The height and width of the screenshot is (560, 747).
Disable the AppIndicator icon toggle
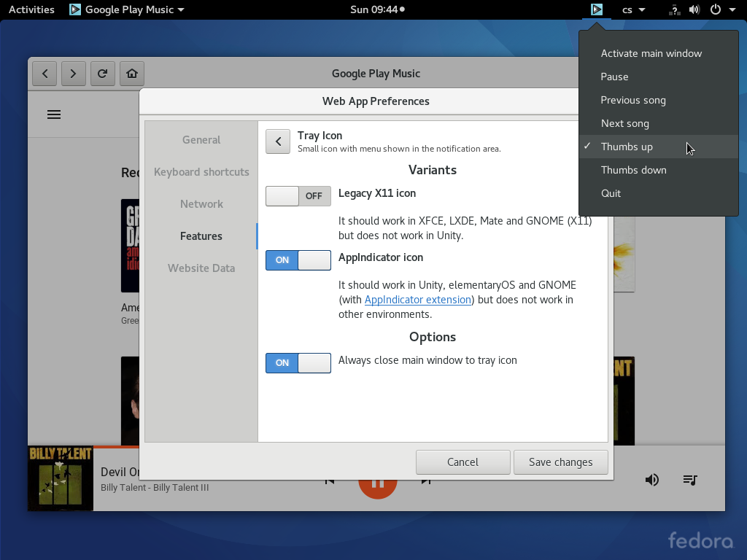click(x=298, y=260)
